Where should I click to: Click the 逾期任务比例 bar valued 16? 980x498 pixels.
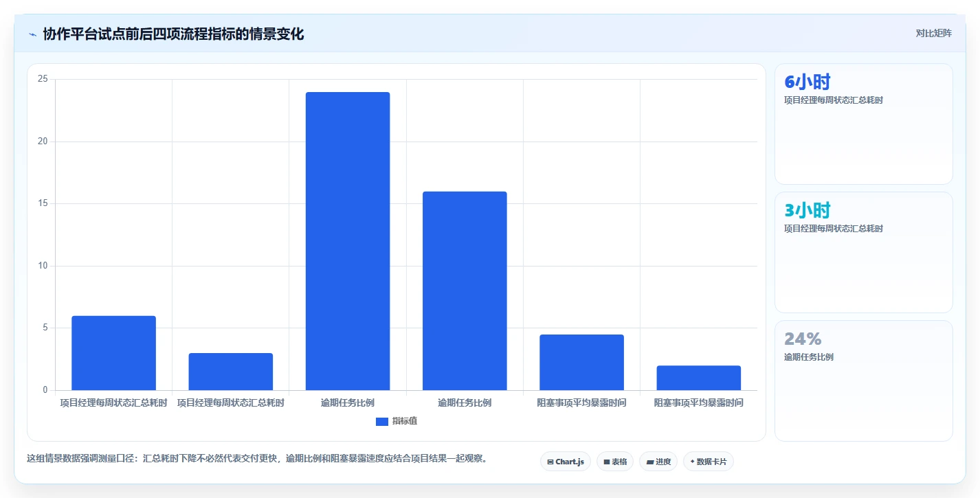465,291
